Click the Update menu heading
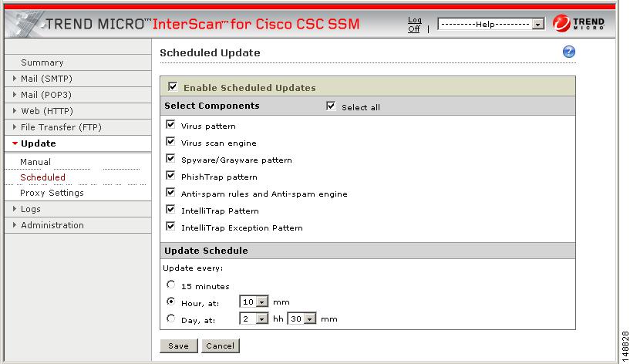The image size is (630, 364). [38, 143]
